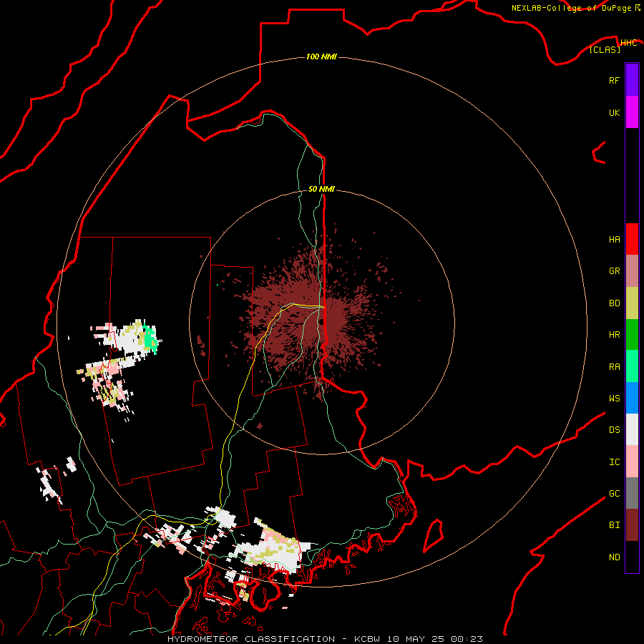Screen dimensions: 644x644
Task: Select the BD big drops legend swatch
Action: pos(632,303)
